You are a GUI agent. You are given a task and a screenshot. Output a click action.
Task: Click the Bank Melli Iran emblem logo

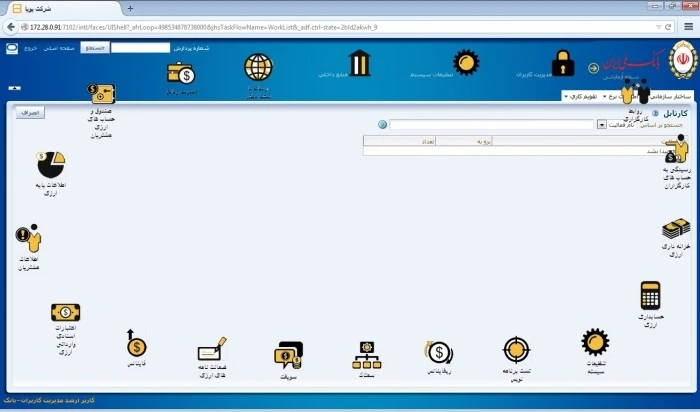[683, 60]
